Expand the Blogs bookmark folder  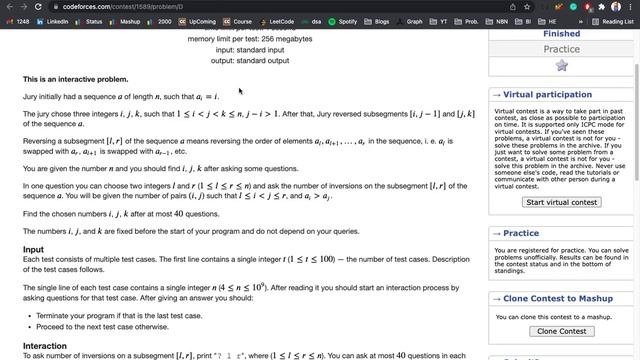[x=377, y=22]
